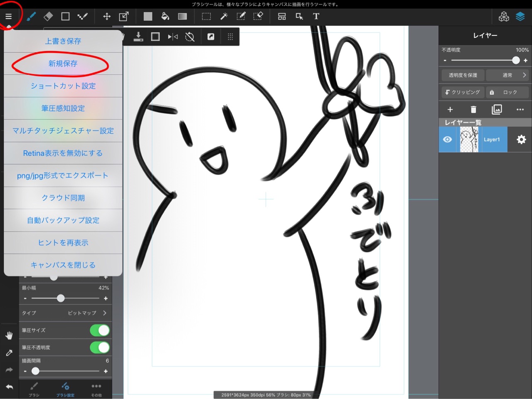Image resolution: width=532 pixels, height=399 pixels.
Task: Open the タイプ ビットマップ selector
Action: click(65, 313)
